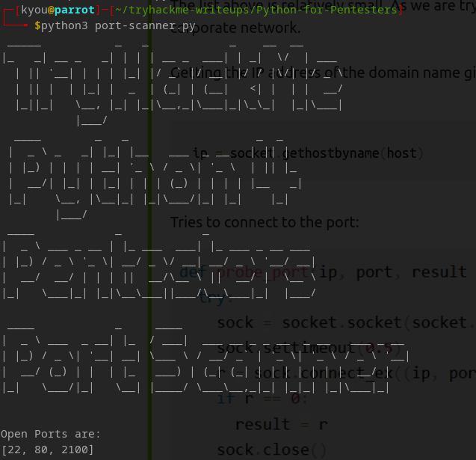Click the 'sock.settimeout(0.5)' code line
Viewport: 476px width, 460px height.
coord(295,348)
